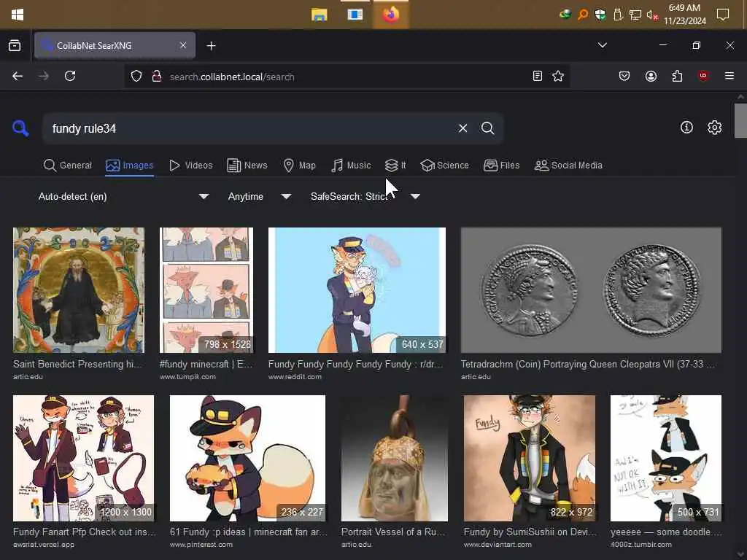Close the CollabNet SearXNG tab

pos(183,45)
